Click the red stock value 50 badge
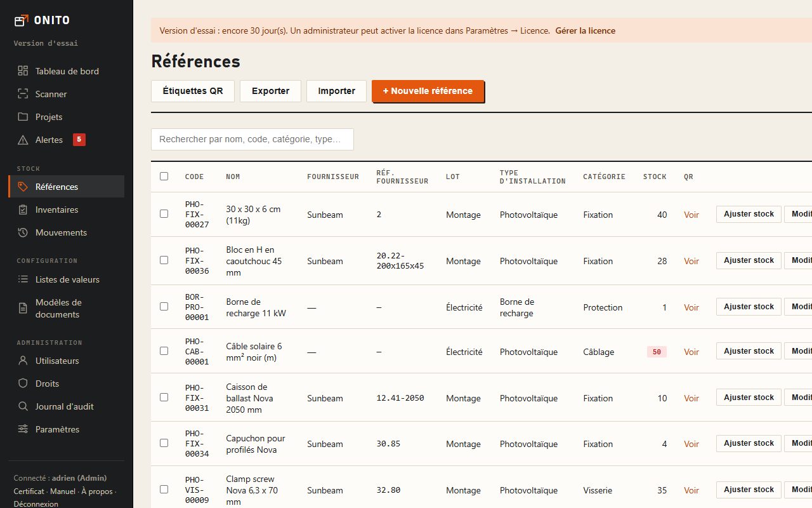This screenshot has width=812, height=508. coord(657,352)
